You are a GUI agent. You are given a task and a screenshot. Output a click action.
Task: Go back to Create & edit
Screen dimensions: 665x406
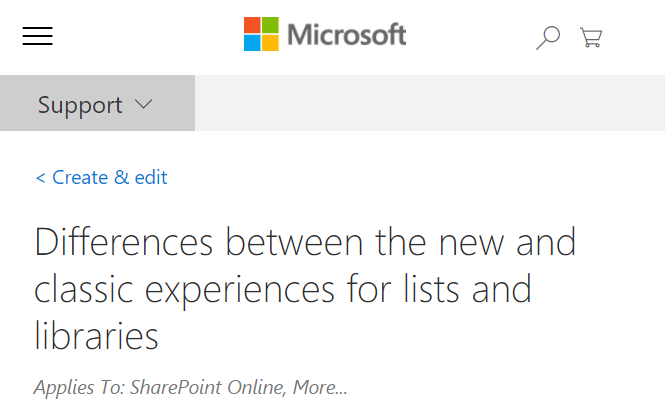pyautogui.click(x=109, y=177)
